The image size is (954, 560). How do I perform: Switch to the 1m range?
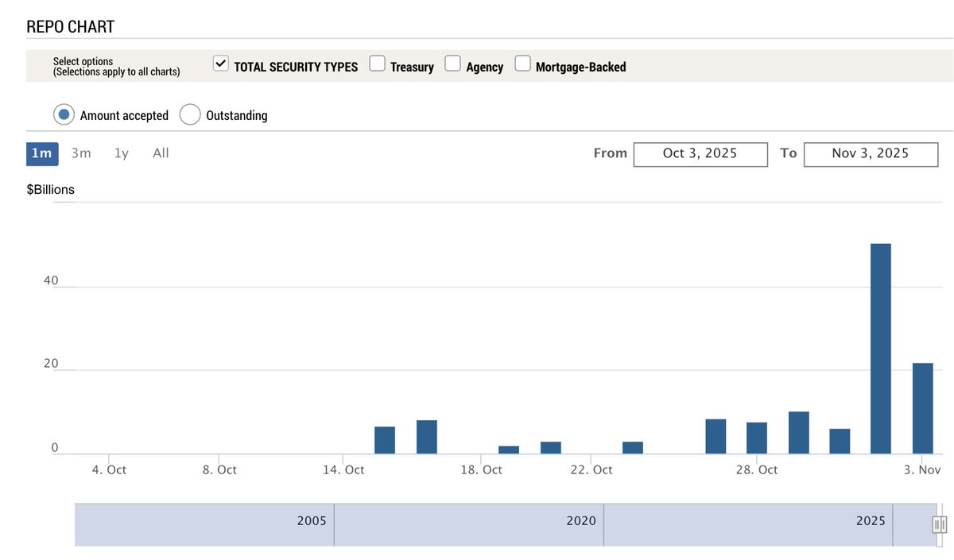[41, 153]
